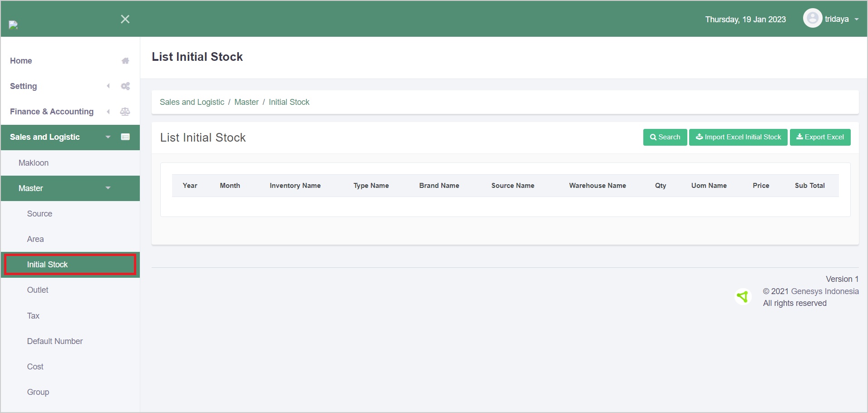Click the Sales and Logistic card icon

coord(125,137)
